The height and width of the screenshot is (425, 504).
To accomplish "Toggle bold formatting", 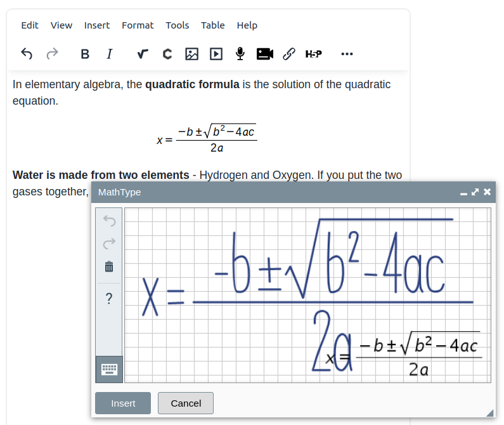I will pyautogui.click(x=85, y=54).
